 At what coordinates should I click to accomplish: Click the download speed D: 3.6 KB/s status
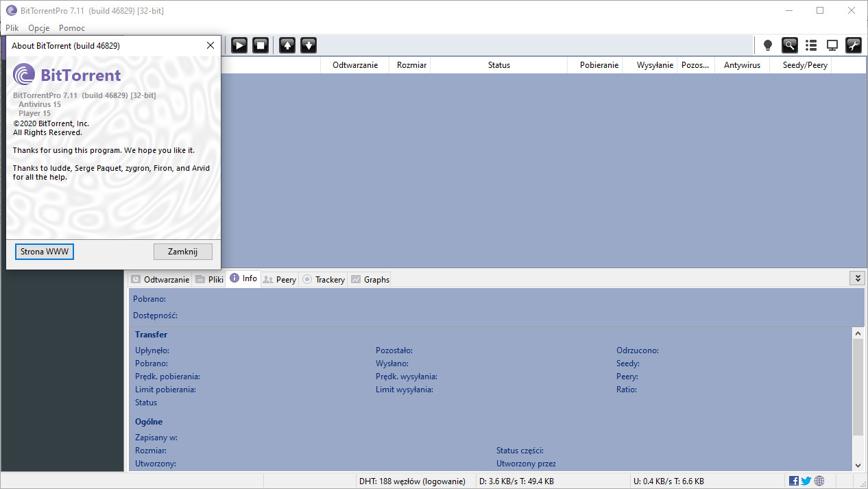point(516,481)
